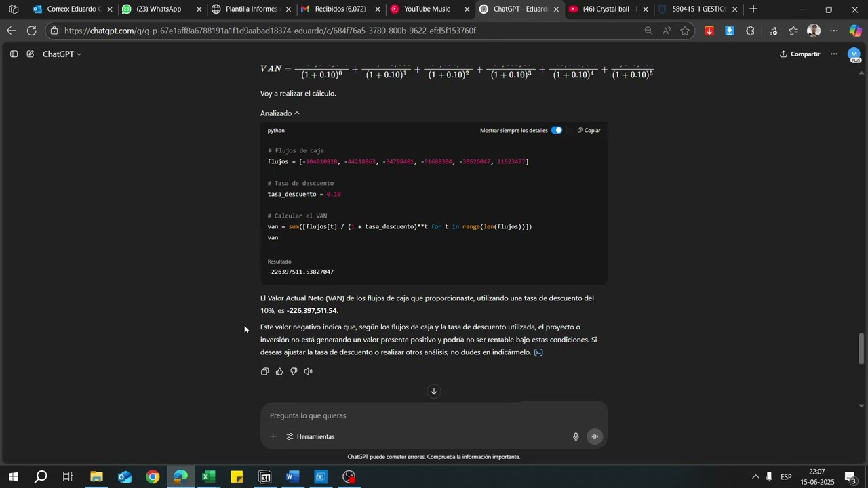The image size is (868, 488).
Task: Toggle the ChatGPT sidebar panel icon
Action: 14,54
